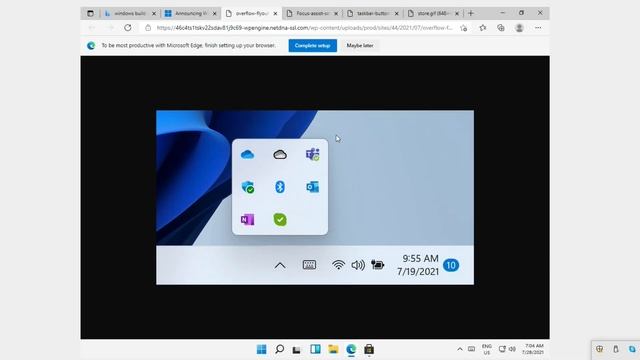Focus the address bar URL field
The height and width of the screenshot is (360, 640).
click(304, 28)
